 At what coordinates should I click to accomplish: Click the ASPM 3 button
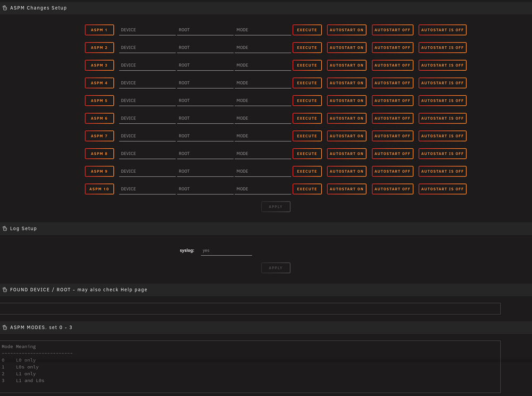(99, 65)
